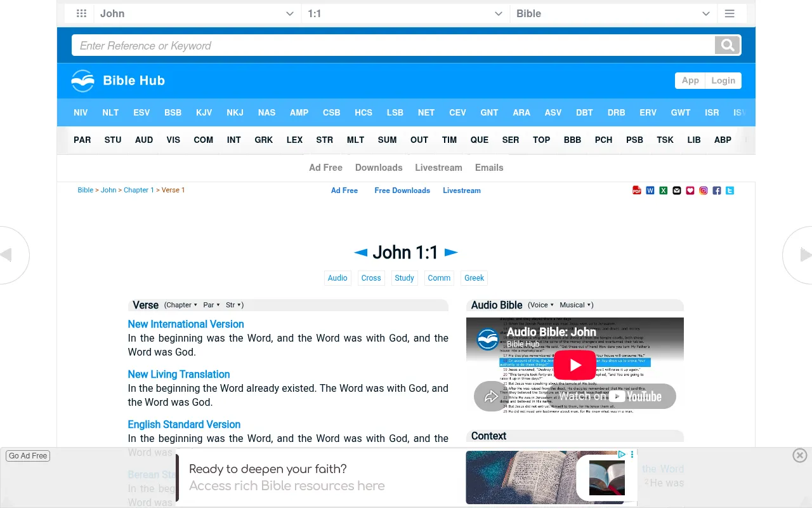Select the ESV version tab
The height and width of the screenshot is (508, 812).
pyautogui.click(x=141, y=112)
